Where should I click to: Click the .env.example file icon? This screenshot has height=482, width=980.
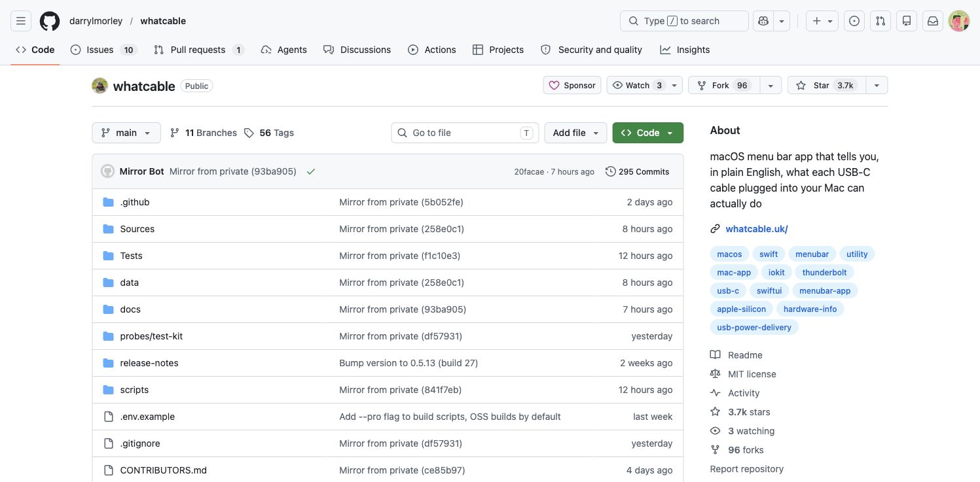pyautogui.click(x=109, y=417)
